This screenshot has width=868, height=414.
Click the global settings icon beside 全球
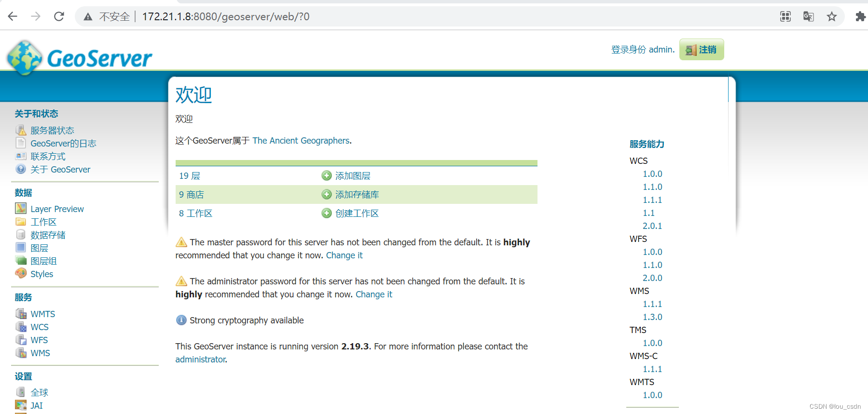tap(21, 392)
